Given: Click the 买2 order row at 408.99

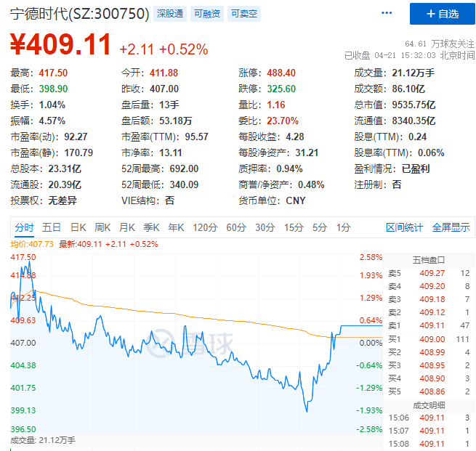Looking at the screenshot, I should coord(429,352).
